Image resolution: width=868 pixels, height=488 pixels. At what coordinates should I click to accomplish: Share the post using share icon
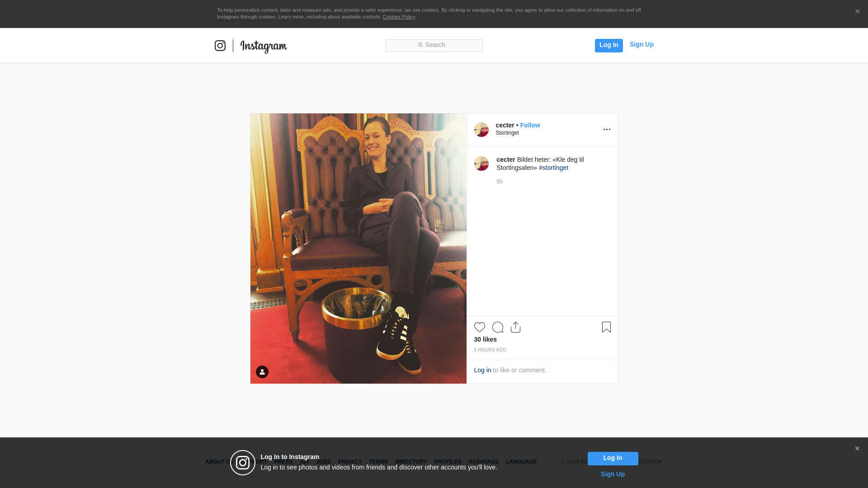515,327
